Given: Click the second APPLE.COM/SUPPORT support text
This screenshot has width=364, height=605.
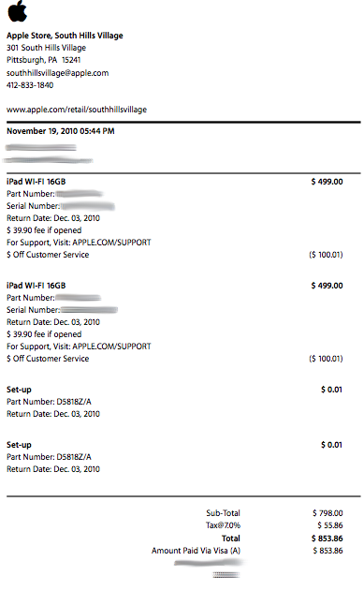Looking at the screenshot, I should tap(112, 347).
